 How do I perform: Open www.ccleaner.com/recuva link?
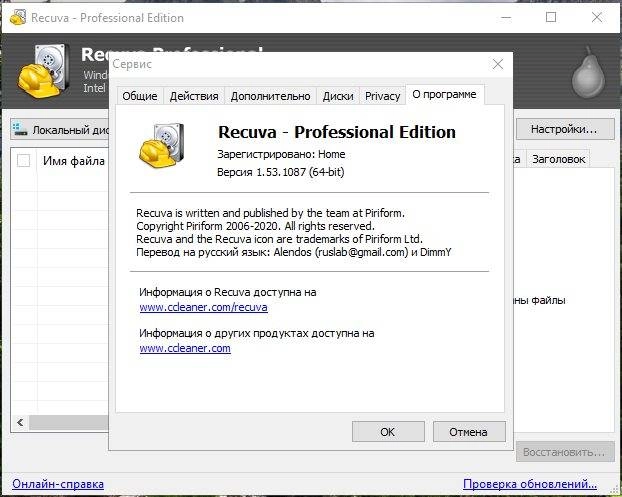[x=203, y=307]
